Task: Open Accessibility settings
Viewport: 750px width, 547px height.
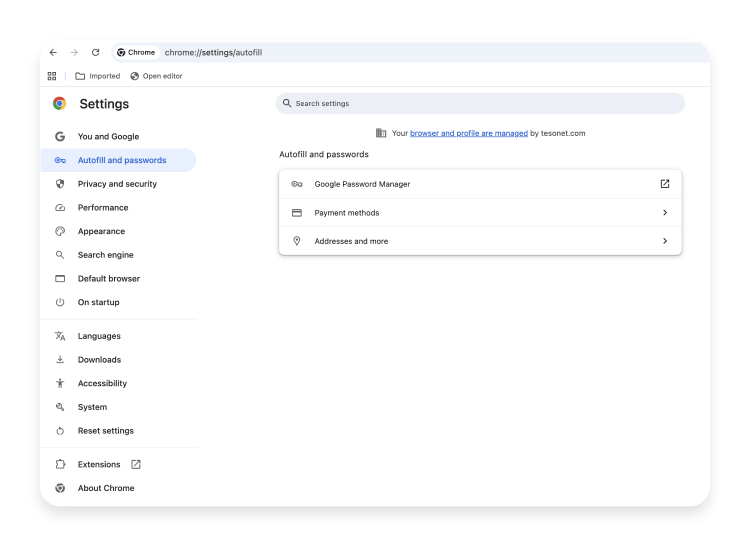Action: click(119, 383)
